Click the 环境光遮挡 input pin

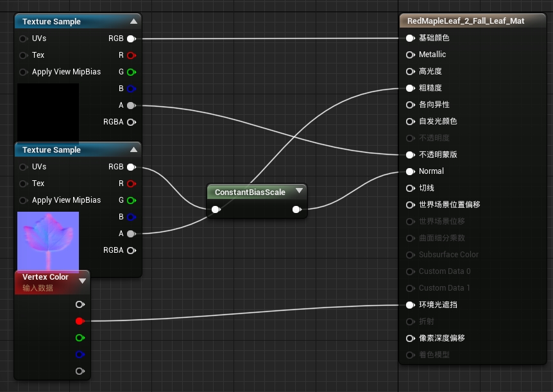tap(410, 305)
